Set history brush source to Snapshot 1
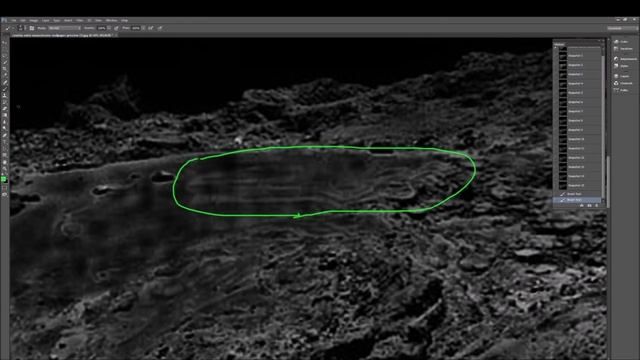This screenshot has width=640, height=360. [556, 56]
